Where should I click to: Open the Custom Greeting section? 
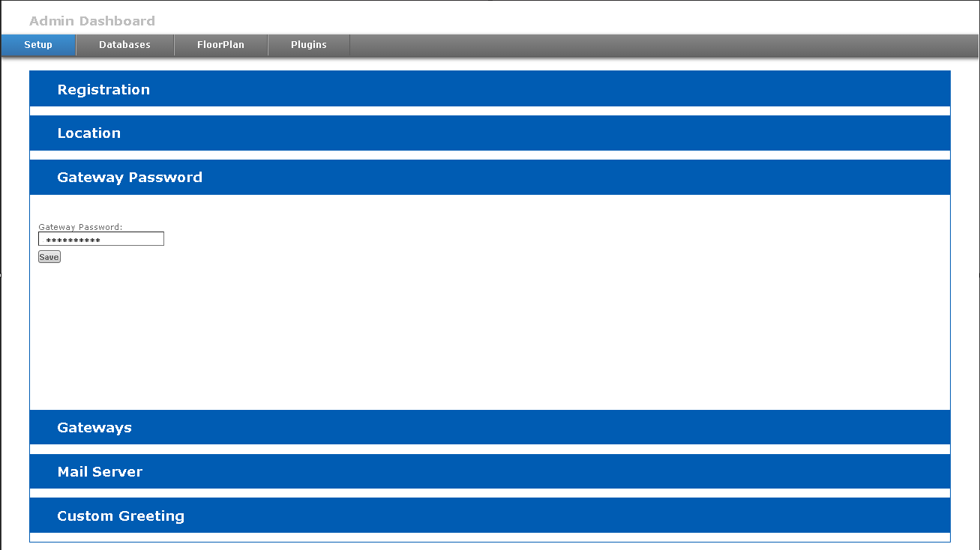(121, 516)
